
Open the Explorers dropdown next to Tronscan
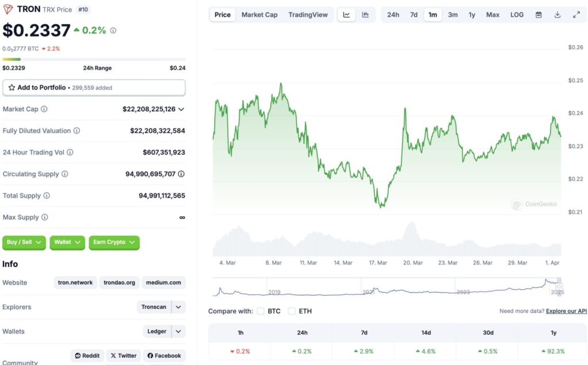(x=178, y=307)
